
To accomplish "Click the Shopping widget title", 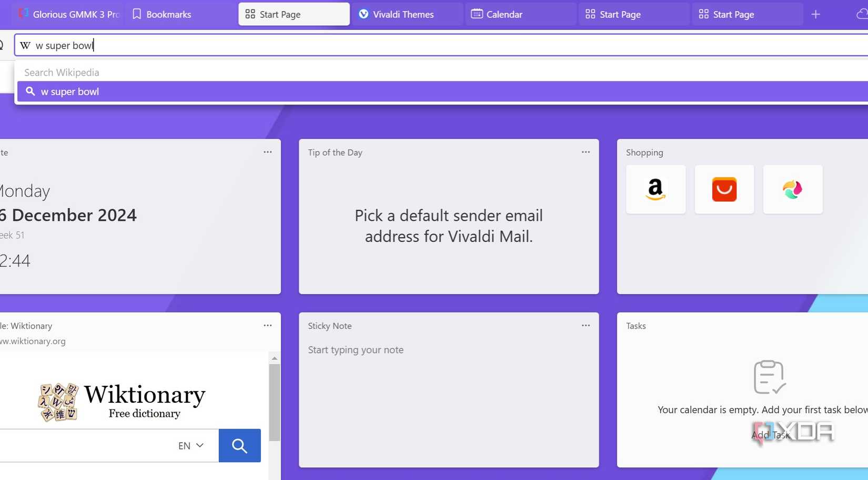I will pyautogui.click(x=644, y=152).
